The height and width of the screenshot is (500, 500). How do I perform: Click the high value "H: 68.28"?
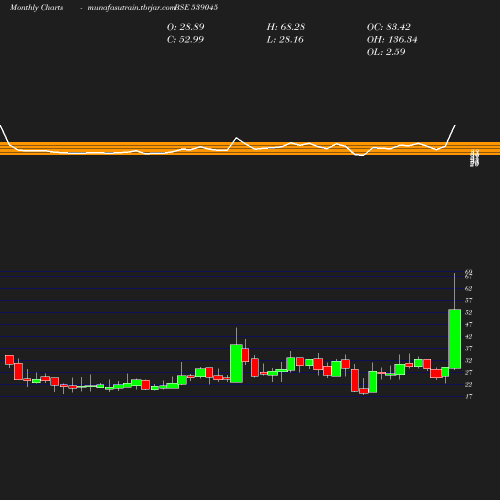click(x=286, y=27)
